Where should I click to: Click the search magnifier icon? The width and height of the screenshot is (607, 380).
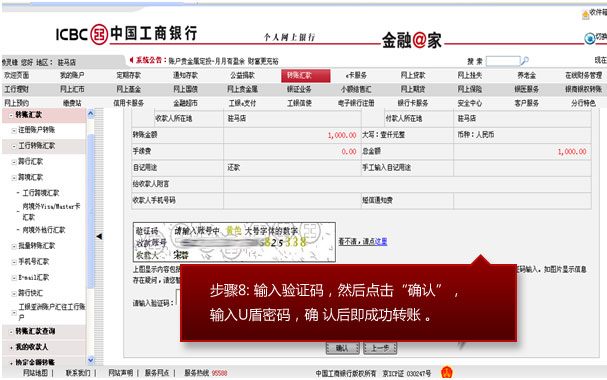pos(525,60)
